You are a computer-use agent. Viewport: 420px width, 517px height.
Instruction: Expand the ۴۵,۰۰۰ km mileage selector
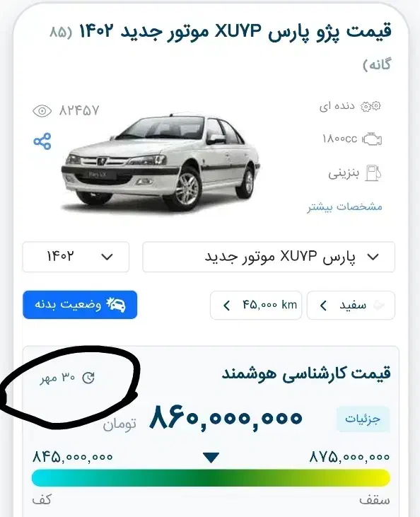click(256, 306)
